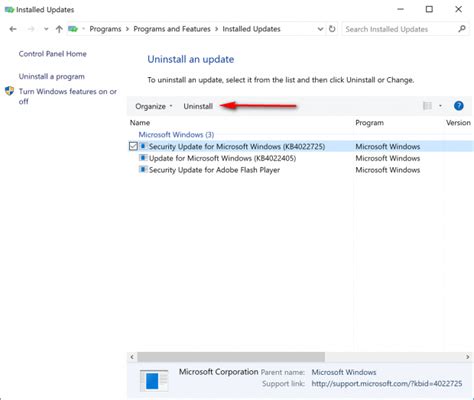Open address bar history dropdown
The image size is (474, 400).
pos(320,29)
